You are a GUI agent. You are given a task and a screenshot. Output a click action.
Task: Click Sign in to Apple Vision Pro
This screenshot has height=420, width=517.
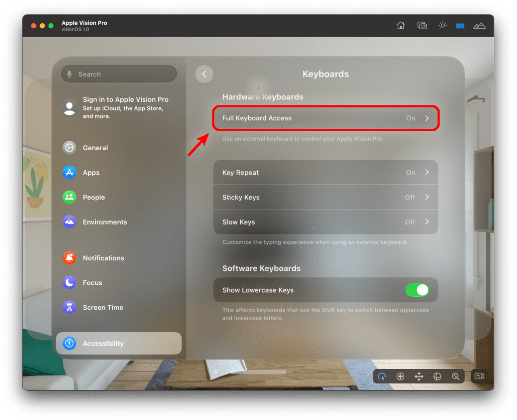coord(125,100)
